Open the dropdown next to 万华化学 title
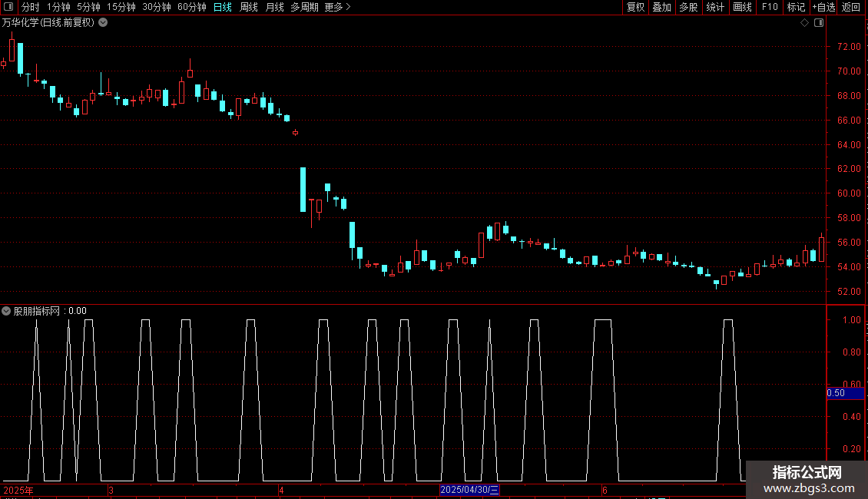Screen dimensions: 868x499 coord(103,23)
